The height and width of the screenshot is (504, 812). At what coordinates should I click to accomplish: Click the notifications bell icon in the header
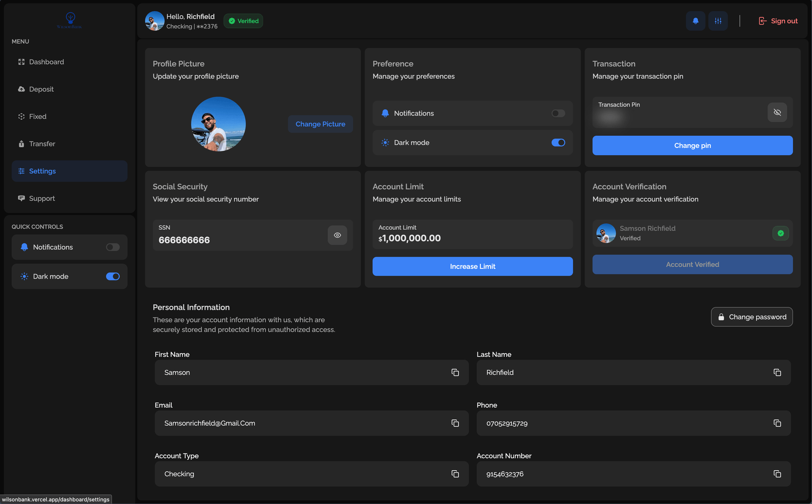695,21
